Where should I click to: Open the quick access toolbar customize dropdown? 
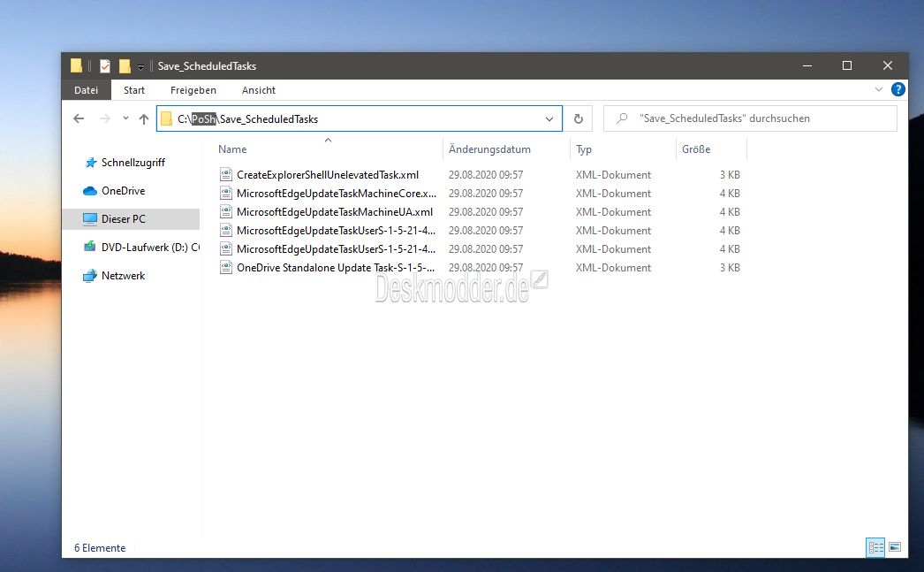tap(140, 66)
